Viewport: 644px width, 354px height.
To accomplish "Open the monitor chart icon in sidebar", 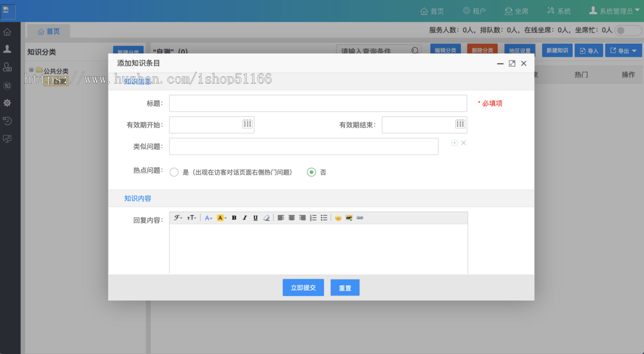I will click(8, 139).
